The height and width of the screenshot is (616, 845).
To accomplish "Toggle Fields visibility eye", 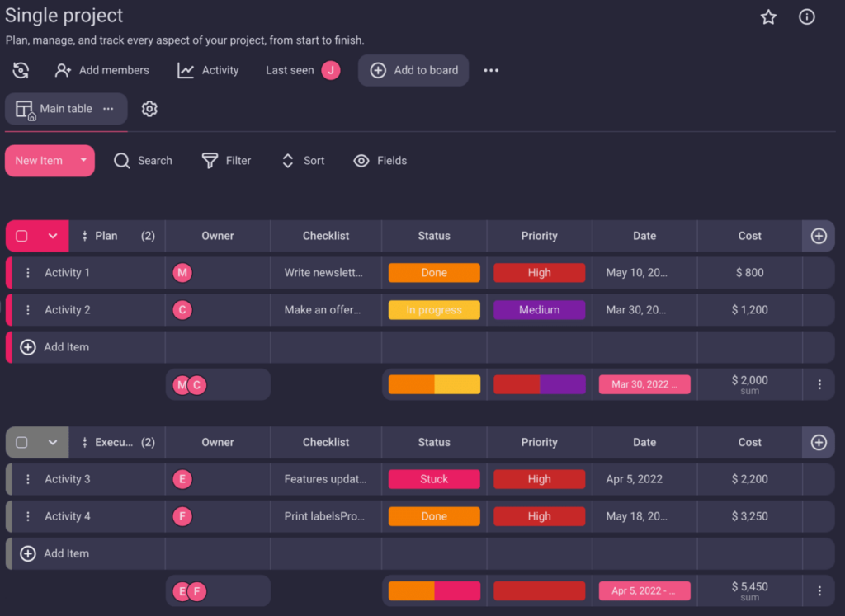I will click(361, 161).
